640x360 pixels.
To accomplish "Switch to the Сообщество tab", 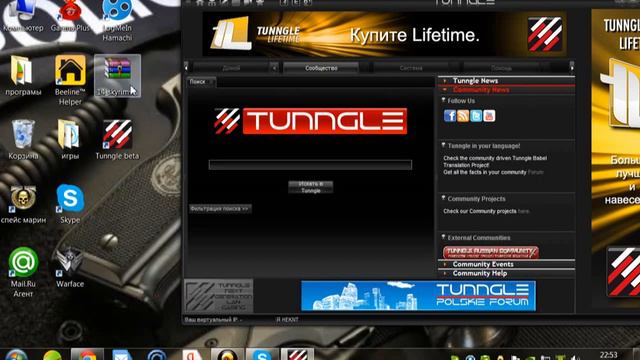I will coord(321,68).
